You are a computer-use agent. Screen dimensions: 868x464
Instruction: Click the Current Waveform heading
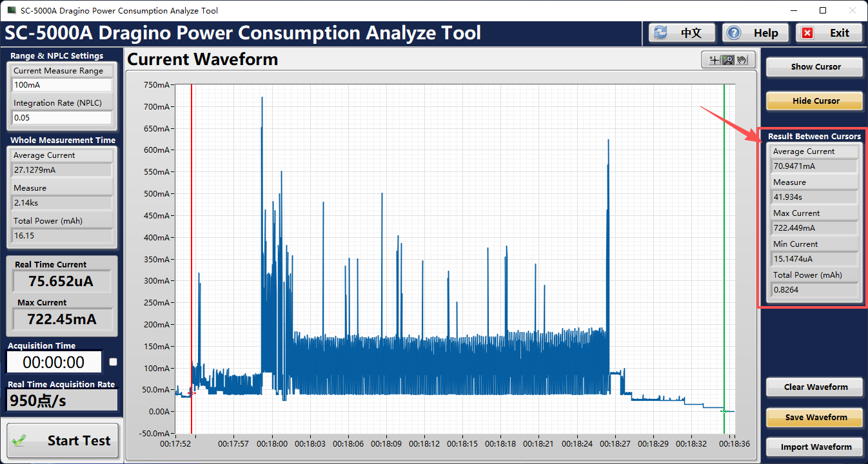click(202, 60)
